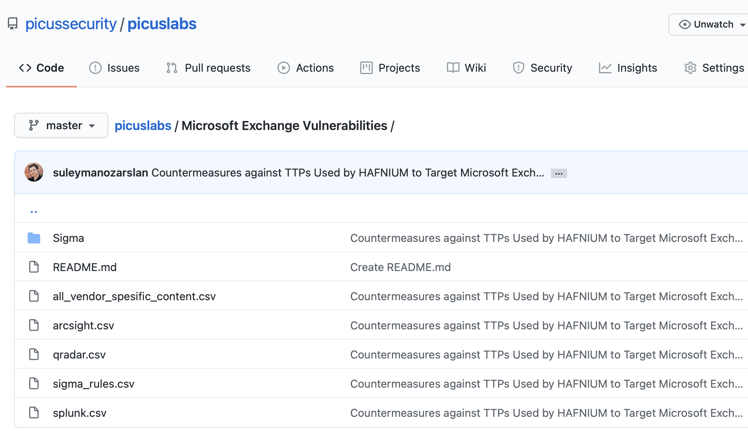Viewport: 748px width, 431px height.
Task: Click the Security shield icon
Action: (518, 68)
